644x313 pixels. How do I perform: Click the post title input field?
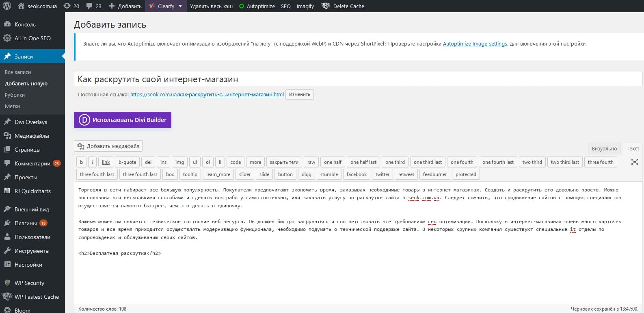[358, 79]
